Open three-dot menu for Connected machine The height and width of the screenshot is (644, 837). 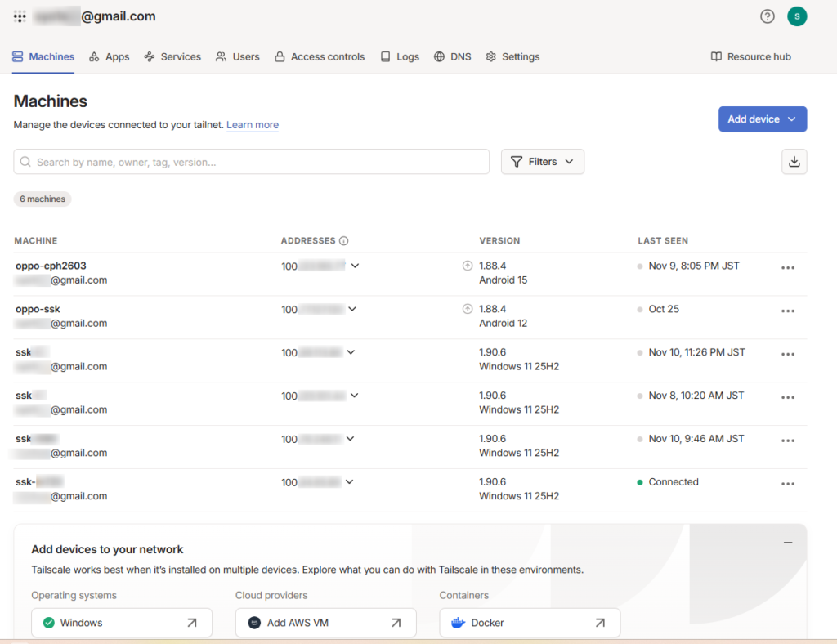pyautogui.click(x=787, y=484)
